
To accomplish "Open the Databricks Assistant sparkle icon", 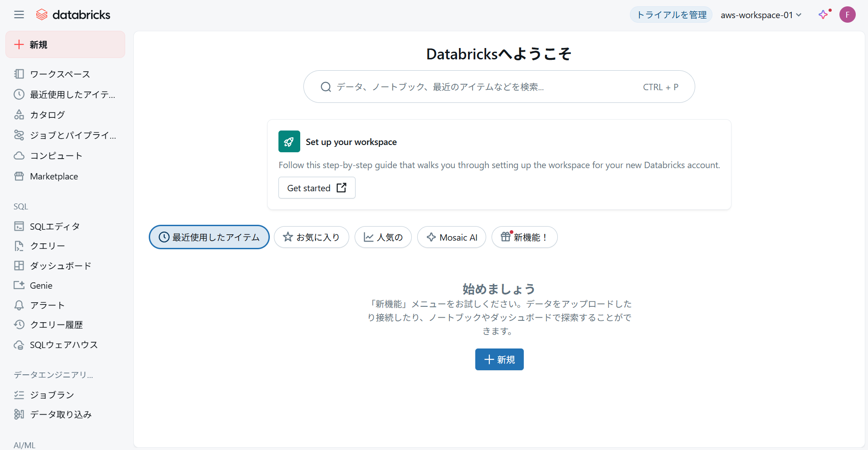I will pos(823,15).
